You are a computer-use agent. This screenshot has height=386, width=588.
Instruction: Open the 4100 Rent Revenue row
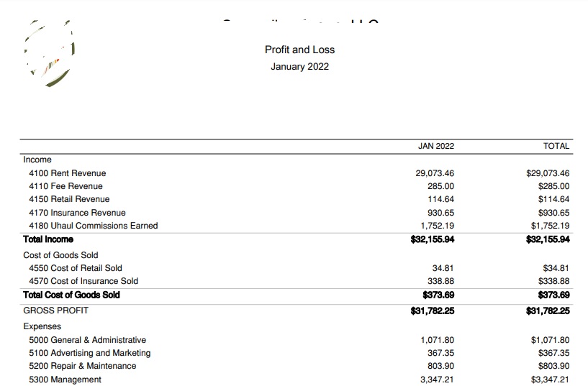point(67,173)
